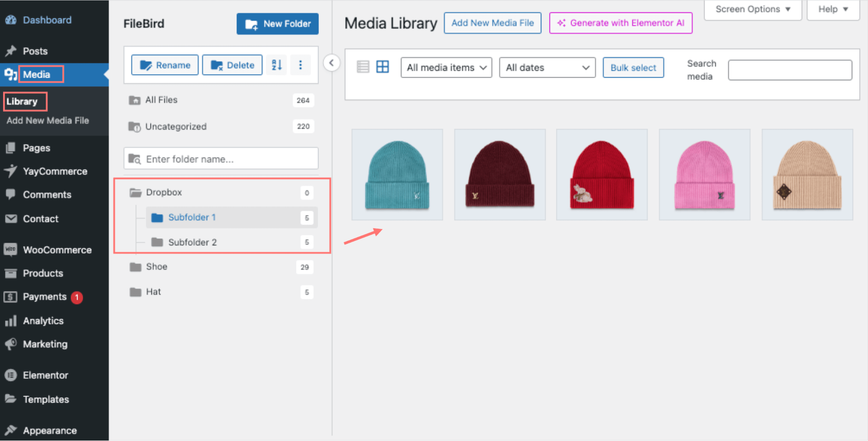
Task: Select the pink beanie thumbnail
Action: click(704, 175)
